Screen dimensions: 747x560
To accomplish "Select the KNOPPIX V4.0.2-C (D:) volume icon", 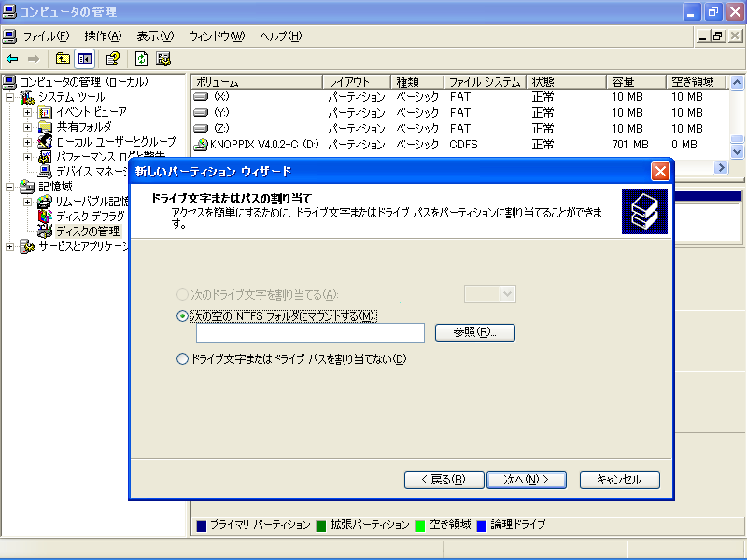I will [x=201, y=145].
